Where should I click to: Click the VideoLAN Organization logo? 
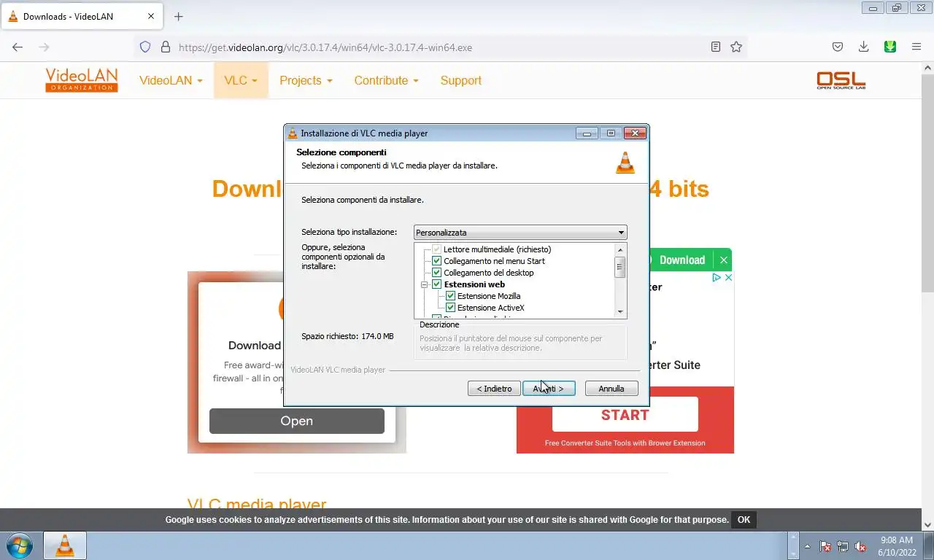[81, 80]
